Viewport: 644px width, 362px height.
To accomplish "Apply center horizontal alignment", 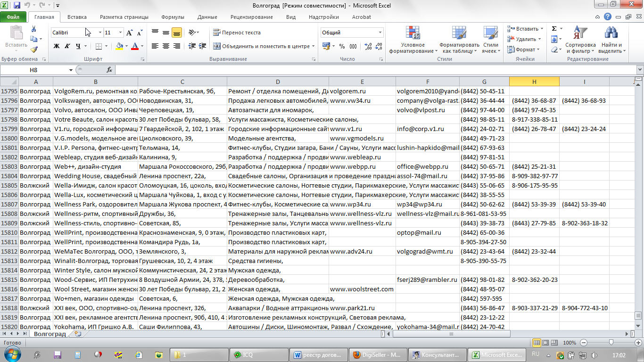I will click(x=166, y=46).
